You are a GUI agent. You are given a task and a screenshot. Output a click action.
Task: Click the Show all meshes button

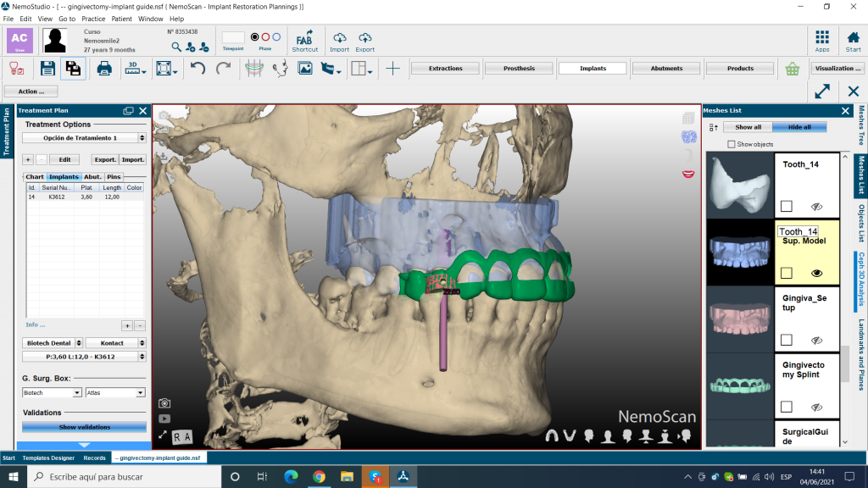[x=748, y=127]
